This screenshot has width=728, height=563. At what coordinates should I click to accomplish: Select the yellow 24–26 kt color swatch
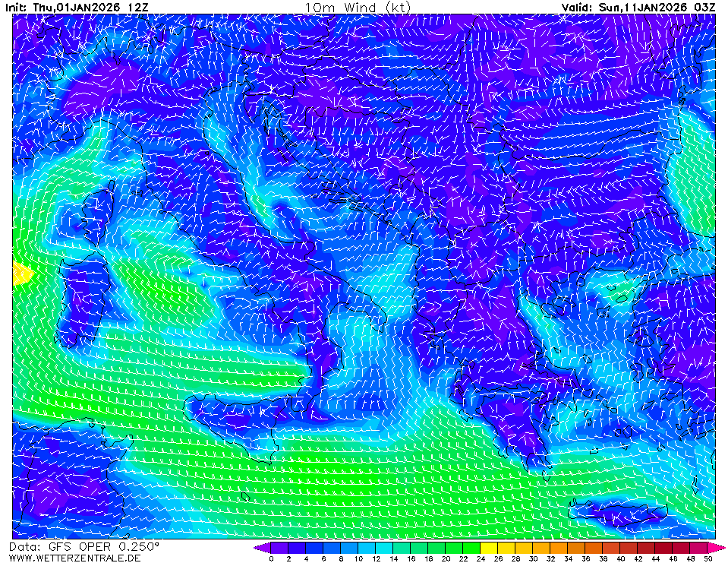490,547
